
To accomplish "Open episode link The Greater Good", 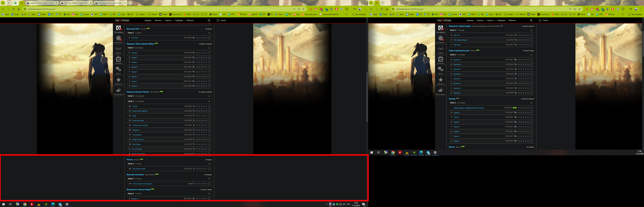I will pos(139,169).
